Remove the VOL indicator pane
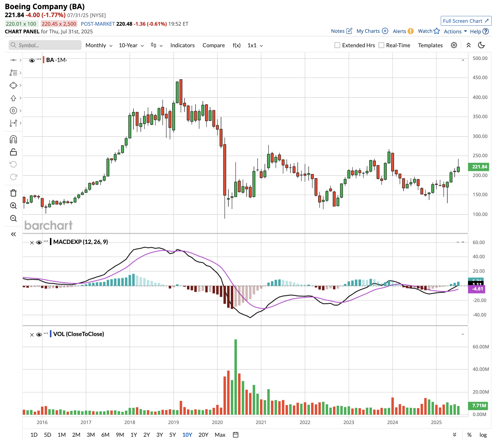Screen dimensions: 504x440 [x=32, y=335]
